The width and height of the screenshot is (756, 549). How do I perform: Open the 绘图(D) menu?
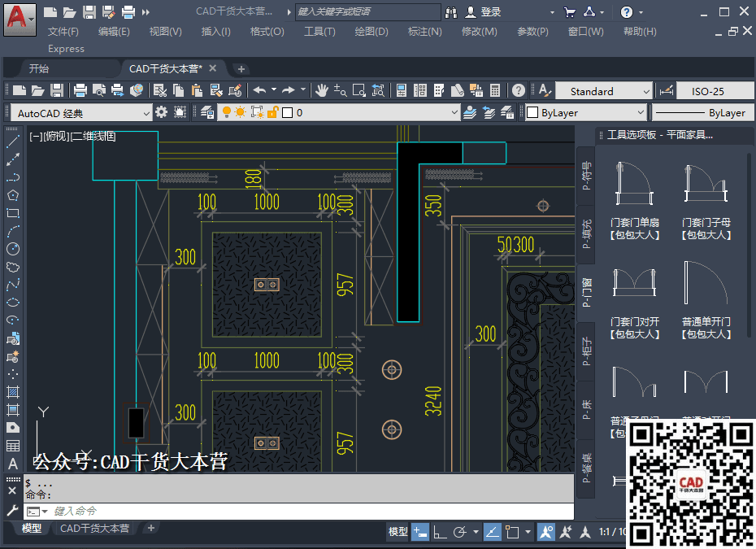(x=371, y=32)
